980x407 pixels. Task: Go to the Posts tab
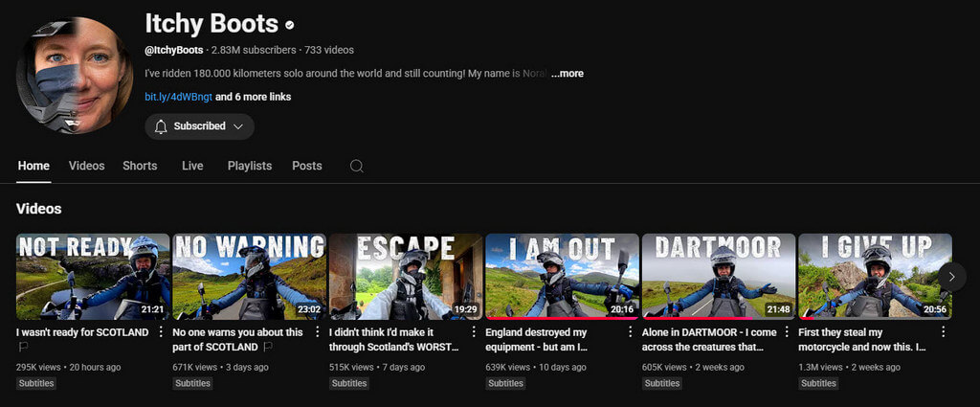click(x=307, y=166)
